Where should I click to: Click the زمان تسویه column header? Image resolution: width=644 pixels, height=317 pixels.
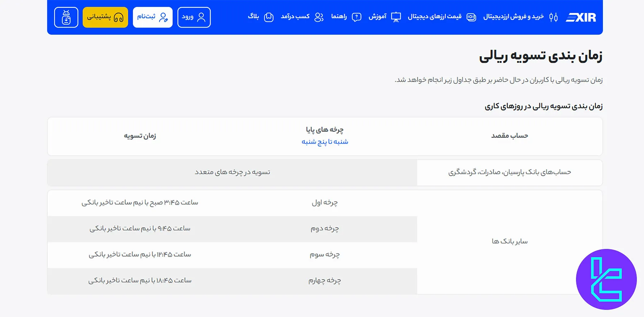pyautogui.click(x=140, y=136)
